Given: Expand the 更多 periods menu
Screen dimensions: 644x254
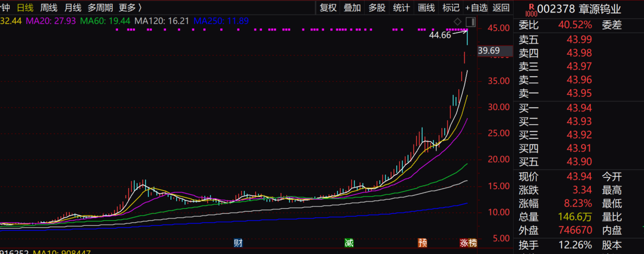Looking at the screenshot, I should click(130, 7).
